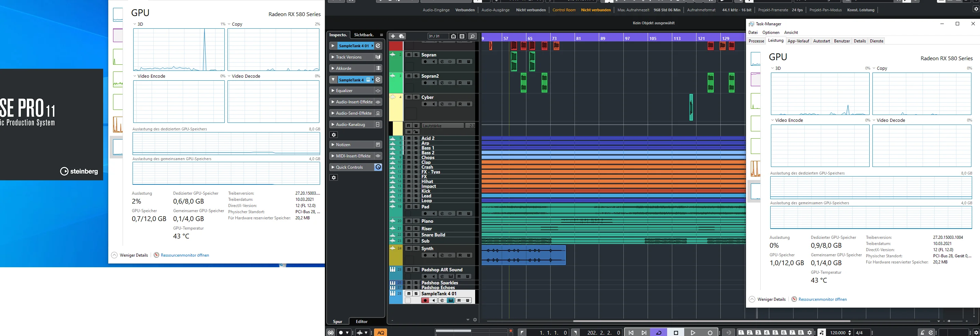
Task: Click the Add Track plus icon
Action: point(393,36)
